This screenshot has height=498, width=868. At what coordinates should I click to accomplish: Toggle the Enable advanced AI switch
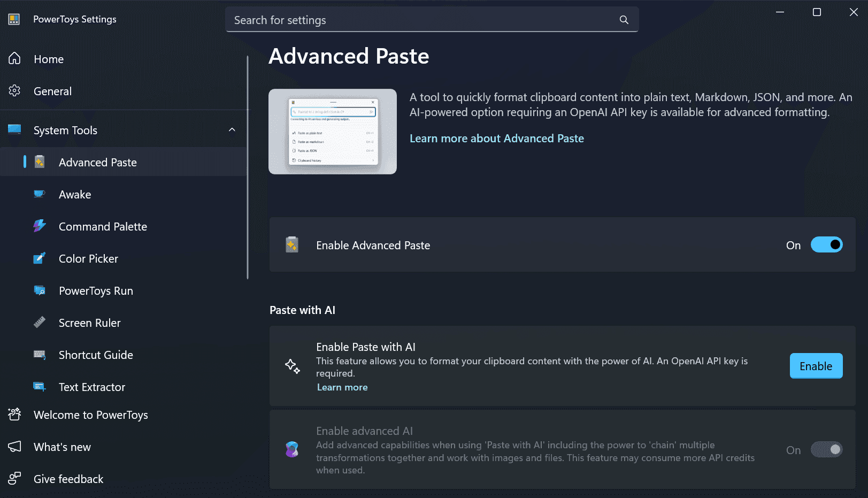826,450
